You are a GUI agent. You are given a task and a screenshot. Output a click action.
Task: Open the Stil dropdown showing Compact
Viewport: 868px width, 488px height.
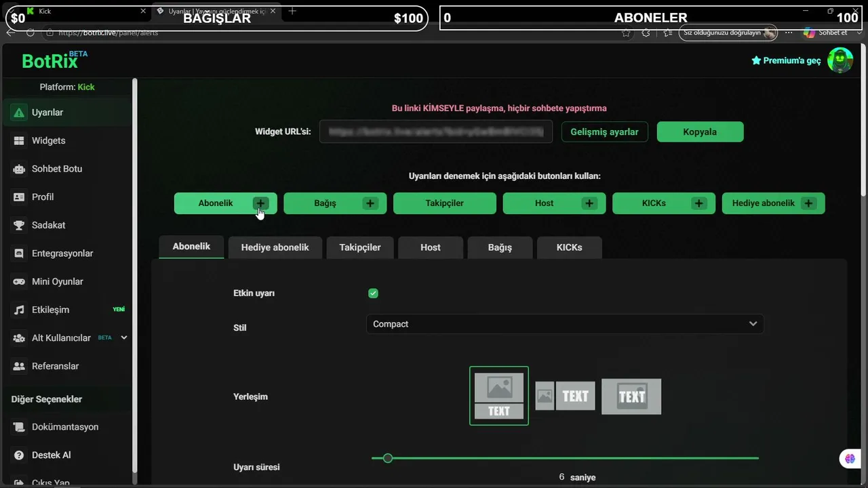pyautogui.click(x=565, y=324)
